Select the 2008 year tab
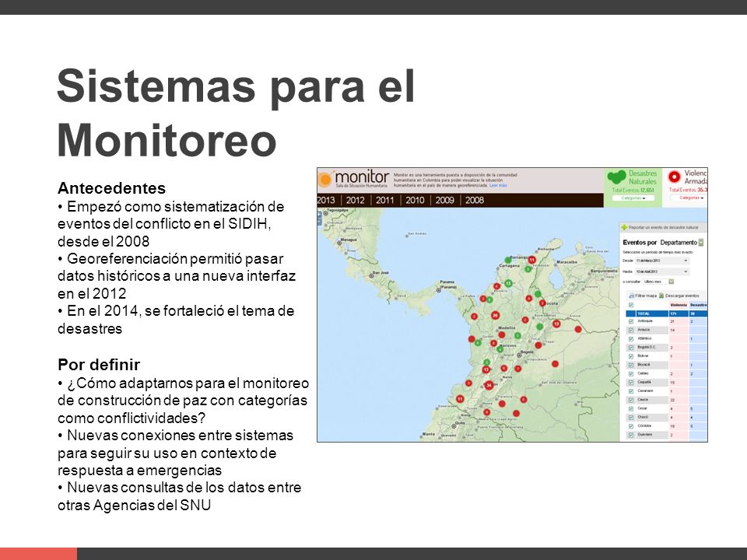The width and height of the screenshot is (747, 560). [475, 201]
